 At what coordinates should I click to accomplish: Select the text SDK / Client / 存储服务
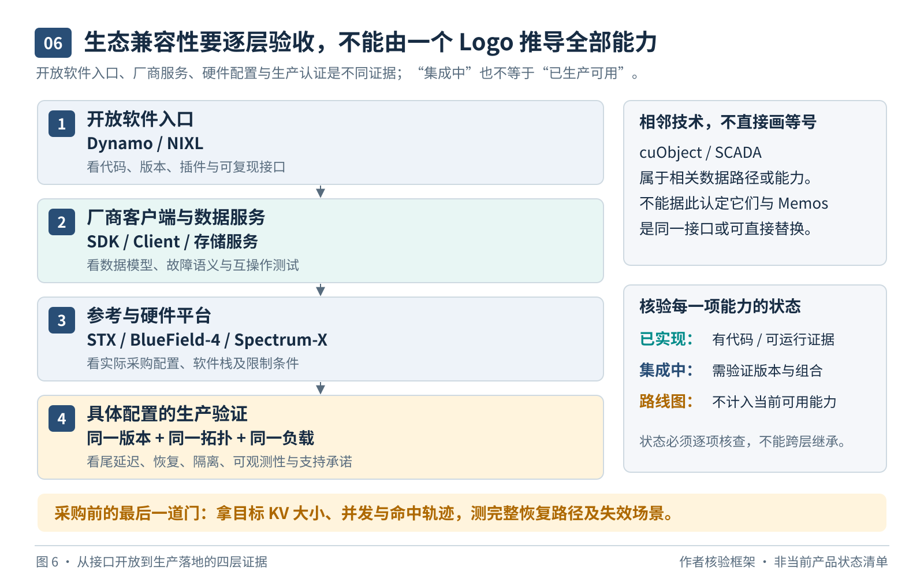coord(172,242)
